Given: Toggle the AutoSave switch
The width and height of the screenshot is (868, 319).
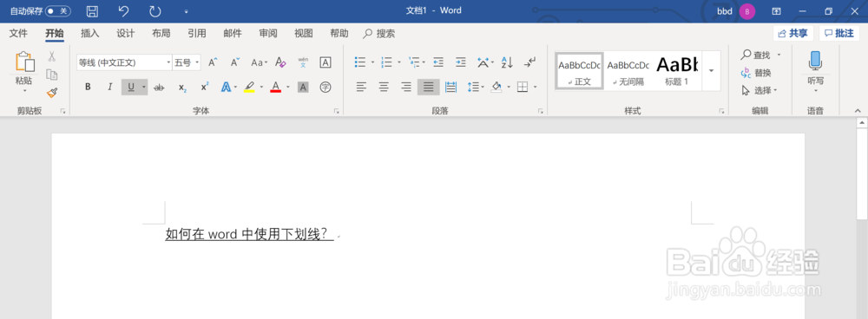Looking at the screenshot, I should 58,11.
